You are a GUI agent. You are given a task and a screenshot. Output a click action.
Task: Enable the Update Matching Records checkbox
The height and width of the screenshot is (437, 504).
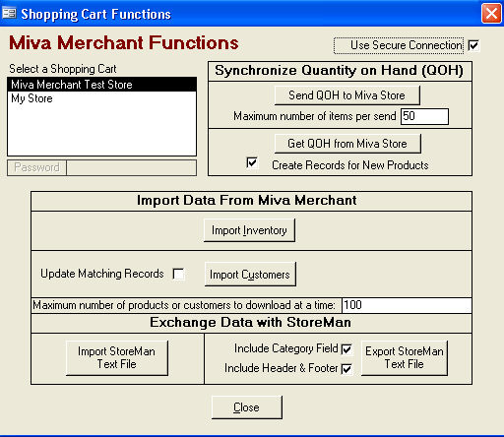179,274
